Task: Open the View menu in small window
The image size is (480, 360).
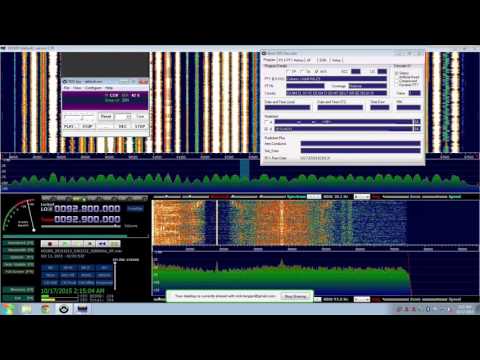Action: [x=77, y=88]
